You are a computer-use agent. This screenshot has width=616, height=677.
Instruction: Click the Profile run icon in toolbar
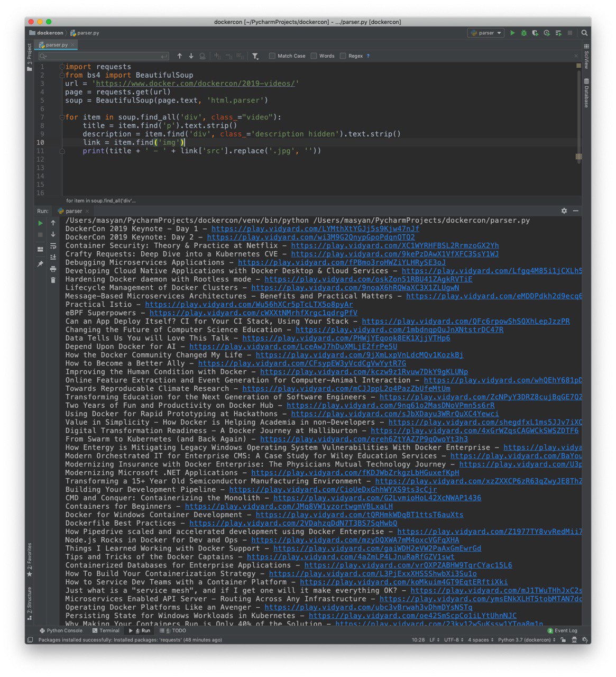point(547,33)
